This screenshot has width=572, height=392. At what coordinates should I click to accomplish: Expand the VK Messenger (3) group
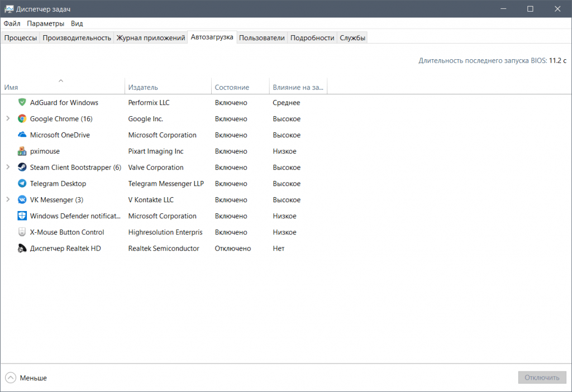click(8, 200)
